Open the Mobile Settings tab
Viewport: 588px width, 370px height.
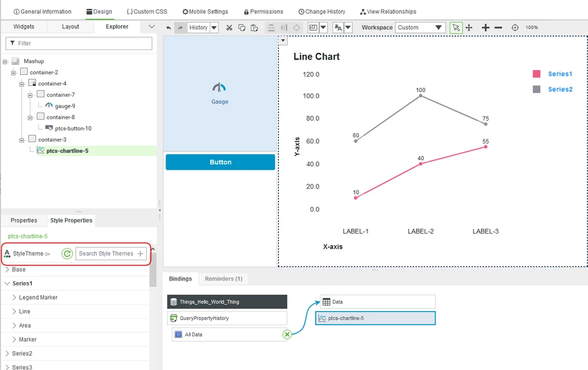(205, 12)
